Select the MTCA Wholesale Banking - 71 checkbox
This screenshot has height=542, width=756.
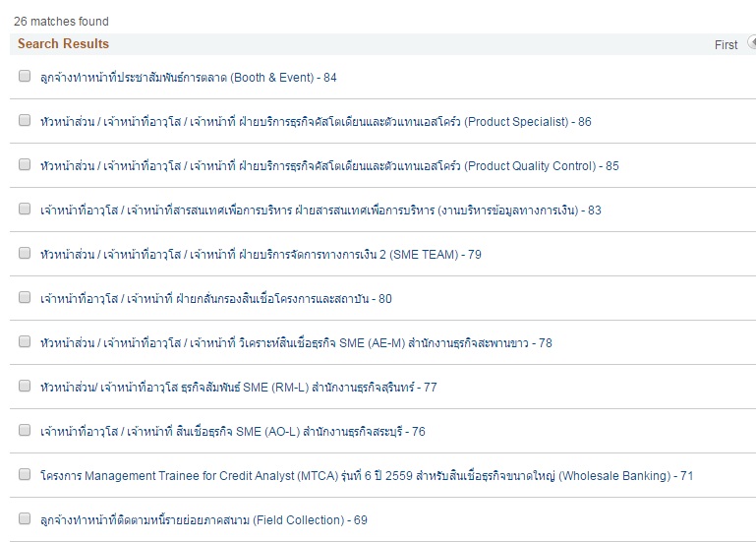point(25,474)
